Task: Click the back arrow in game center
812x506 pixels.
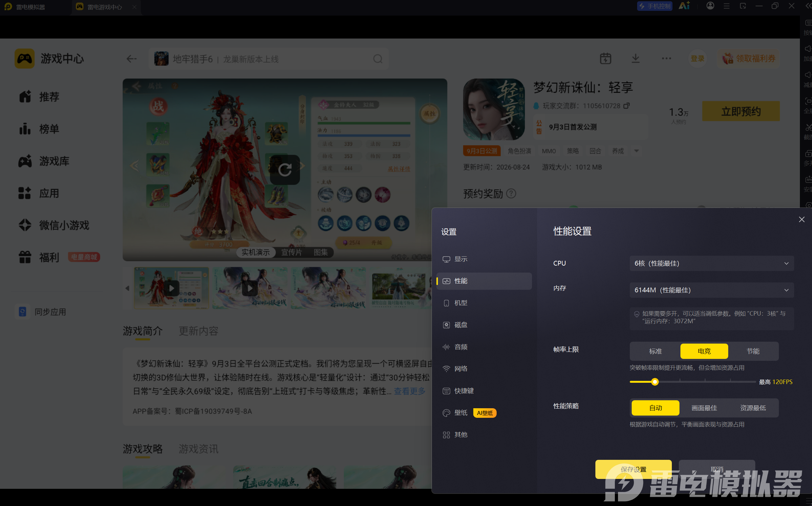Action: 132,59
